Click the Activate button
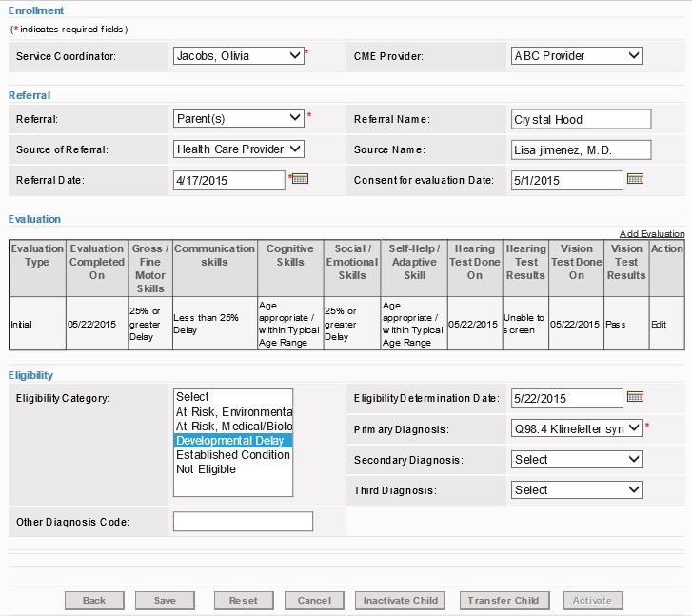 pyautogui.click(x=593, y=601)
